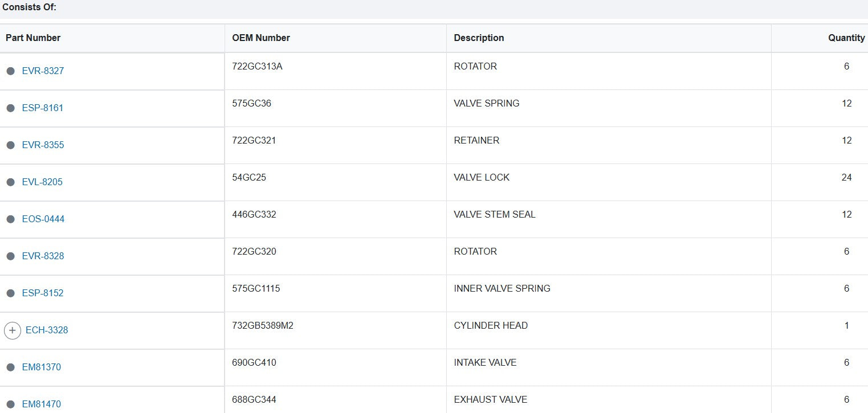
Task: Open the EOS-0444 valve stem seal link
Action: tap(43, 219)
